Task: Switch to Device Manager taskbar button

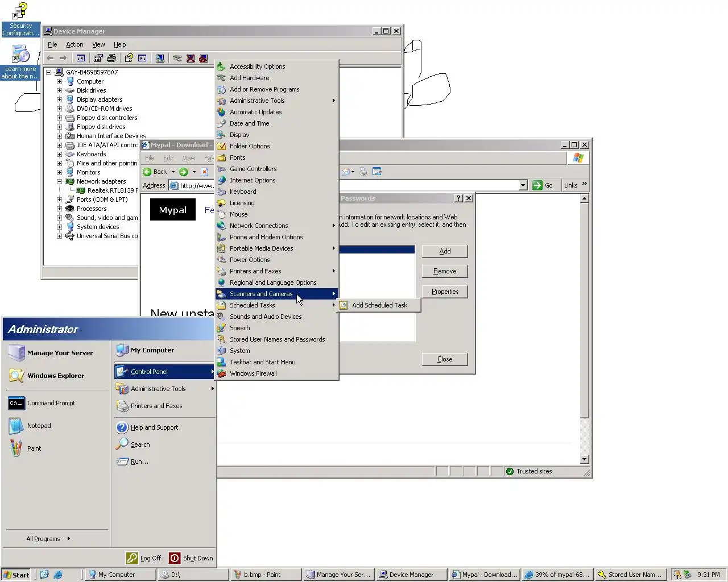Action: pos(411,575)
